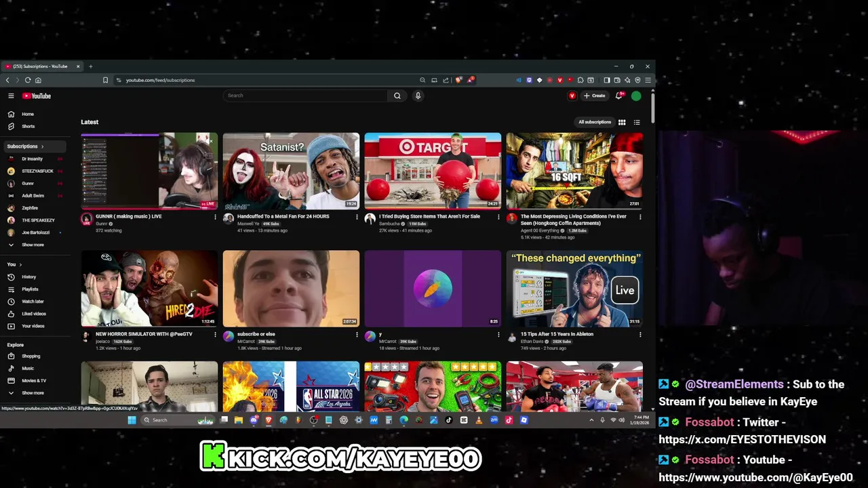
Task: Open More options for 15 Tips Ableton video
Action: click(640, 334)
